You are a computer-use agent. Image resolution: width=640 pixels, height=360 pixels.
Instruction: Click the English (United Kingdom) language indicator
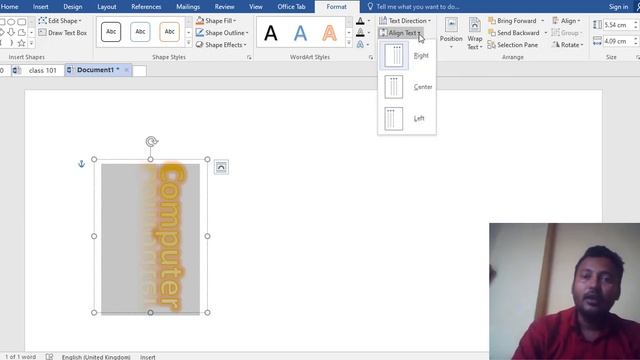pos(96,357)
